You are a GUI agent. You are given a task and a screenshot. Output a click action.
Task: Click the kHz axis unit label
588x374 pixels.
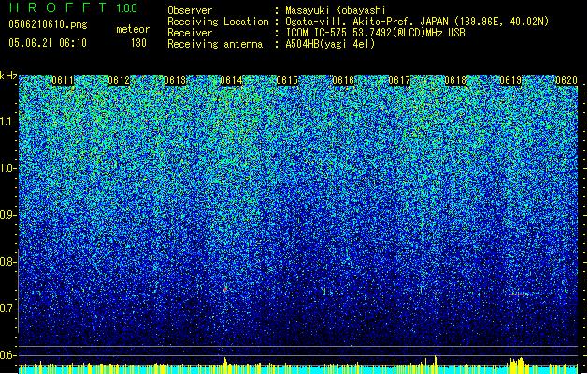[8, 76]
